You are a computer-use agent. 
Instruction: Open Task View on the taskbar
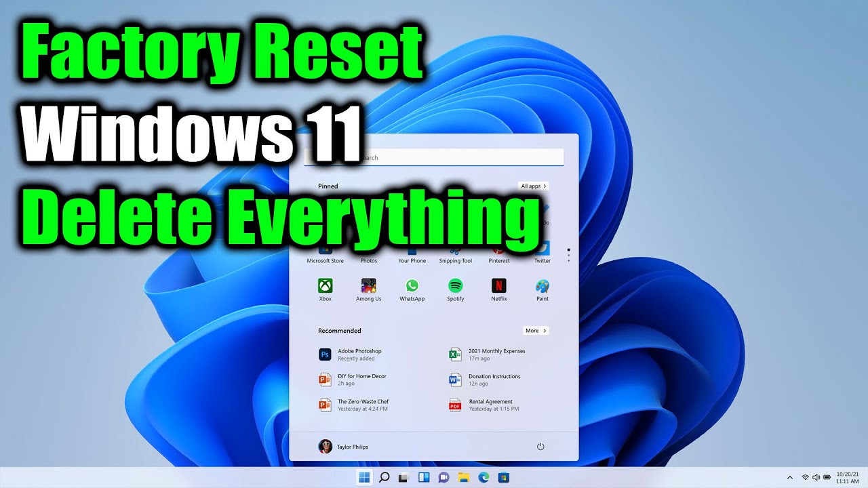(404, 477)
